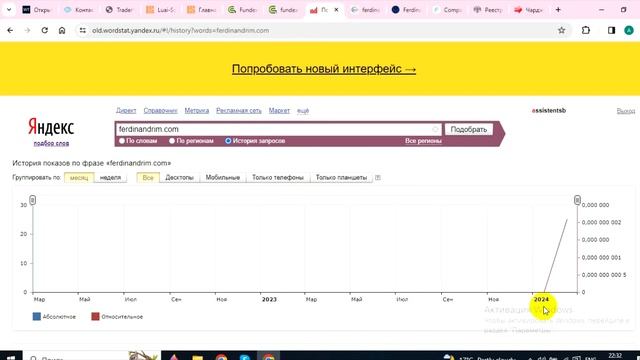Select the 'По словам' radio button
The width and height of the screenshot is (640, 360).
click(x=122, y=141)
